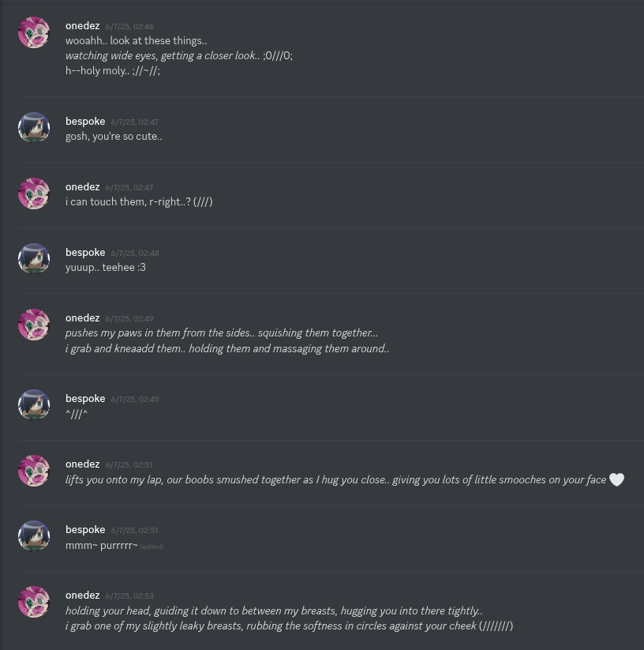
Task: Click bespoke's avatar next to "yuuup.. teehee :3"
Action: point(34,259)
